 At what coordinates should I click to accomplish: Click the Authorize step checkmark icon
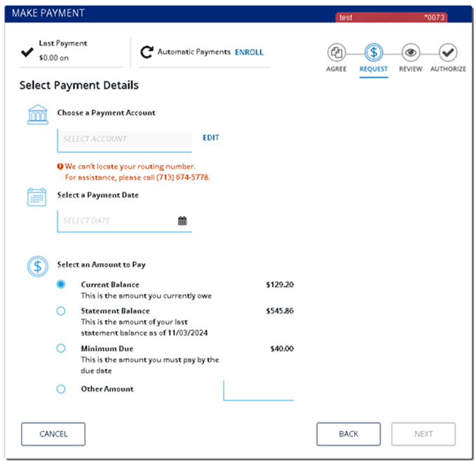click(x=448, y=53)
